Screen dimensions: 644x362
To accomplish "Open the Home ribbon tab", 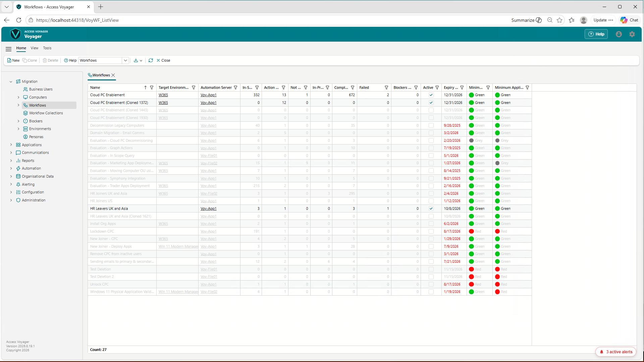I will tap(21, 48).
